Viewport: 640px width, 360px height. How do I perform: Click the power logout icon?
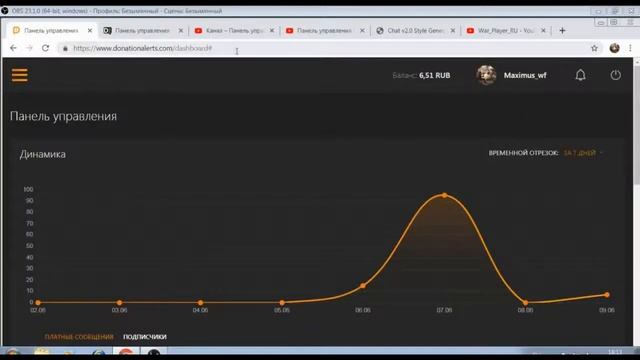click(616, 75)
